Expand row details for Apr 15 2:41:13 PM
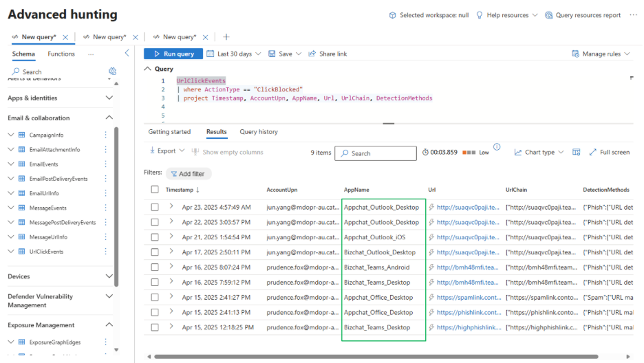This screenshot has width=644, height=363. [x=171, y=311]
